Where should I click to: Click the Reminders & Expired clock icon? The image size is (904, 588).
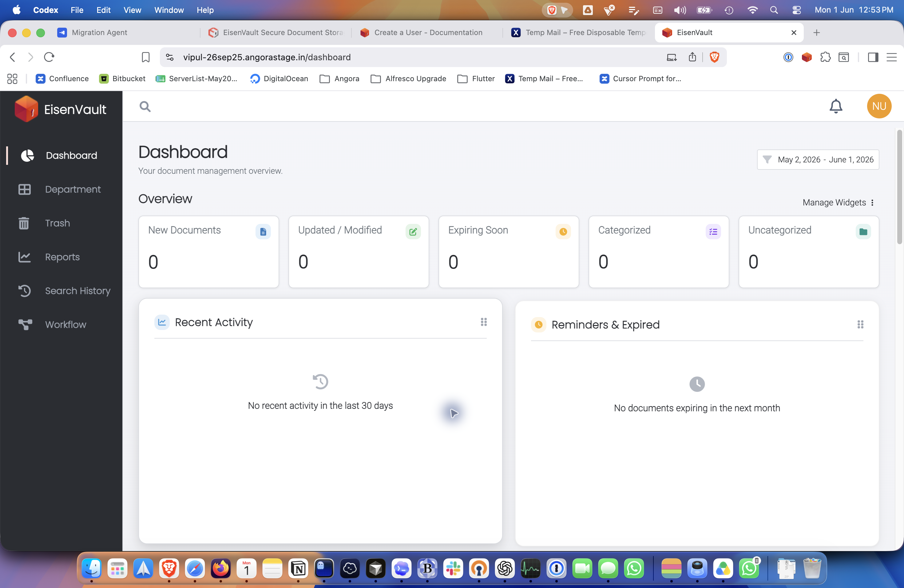coord(539,324)
